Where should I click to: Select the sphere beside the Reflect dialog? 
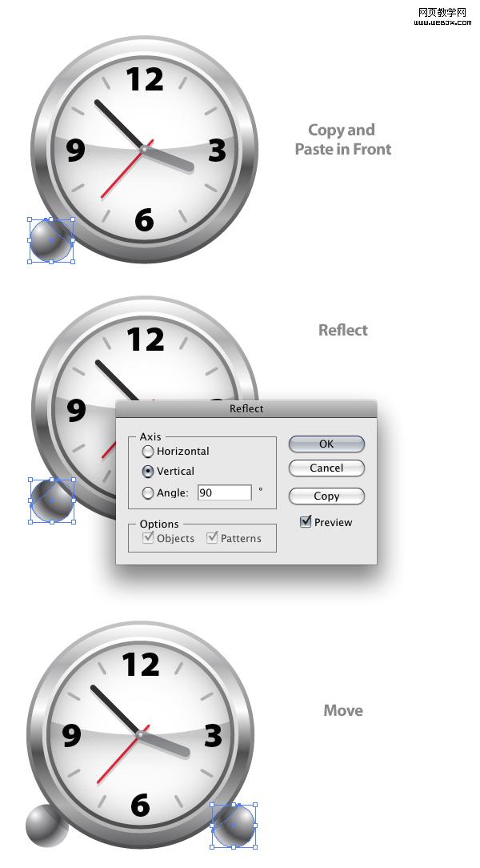52,501
